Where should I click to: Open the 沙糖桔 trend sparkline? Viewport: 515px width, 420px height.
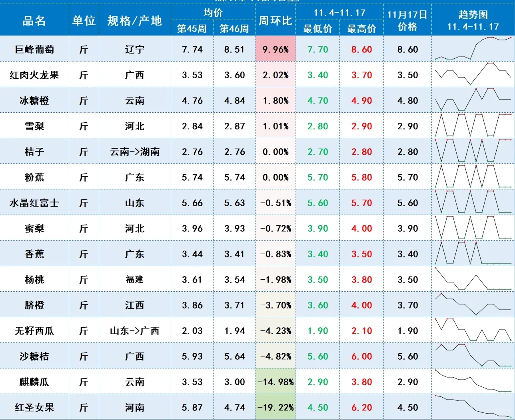click(x=473, y=356)
